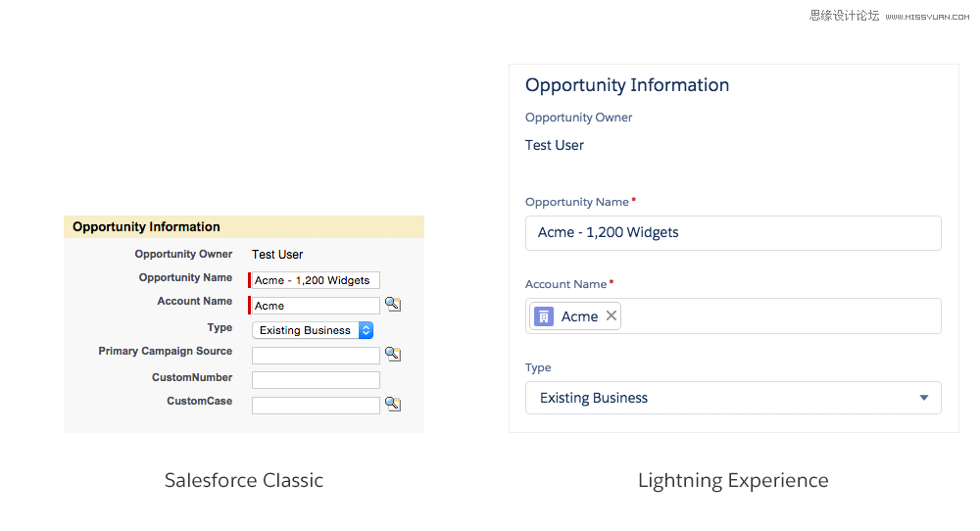Focus Lightning Opportunity Name field
980x531 pixels.
[733, 233]
